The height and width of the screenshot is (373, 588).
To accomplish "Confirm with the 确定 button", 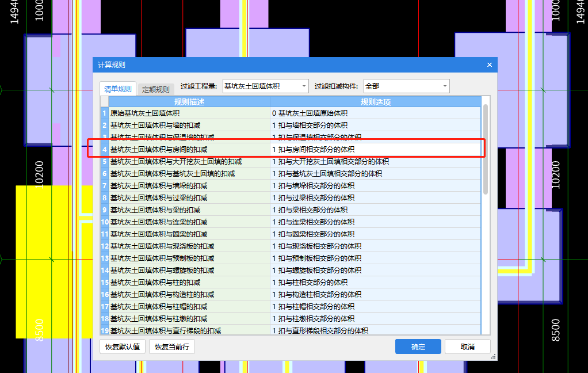I will point(418,347).
